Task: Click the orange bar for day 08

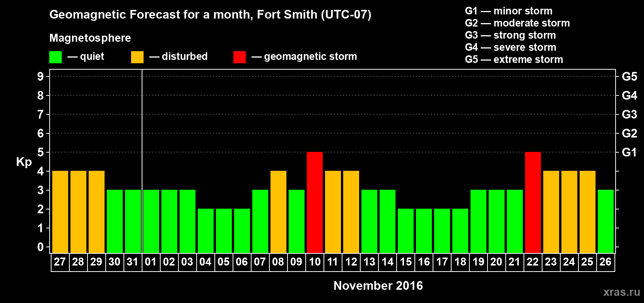Action: (x=278, y=212)
